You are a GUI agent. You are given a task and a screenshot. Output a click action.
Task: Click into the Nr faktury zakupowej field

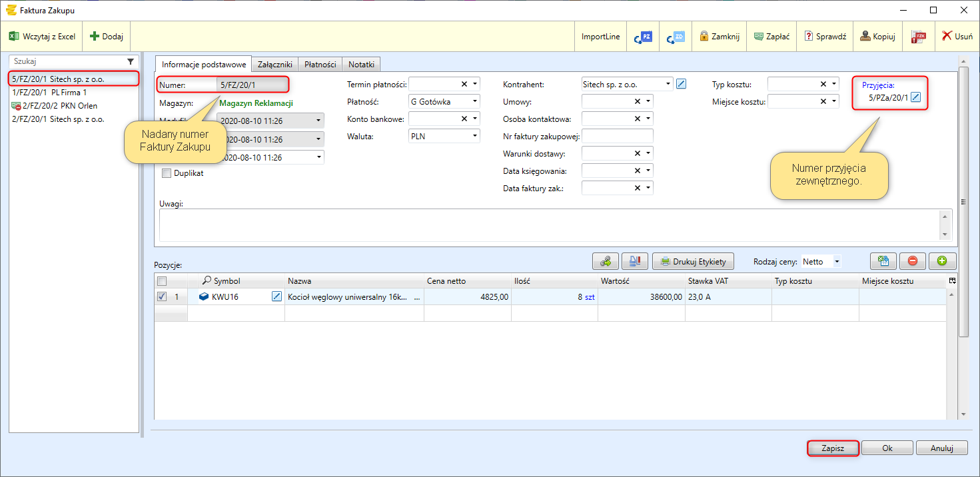pyautogui.click(x=617, y=136)
